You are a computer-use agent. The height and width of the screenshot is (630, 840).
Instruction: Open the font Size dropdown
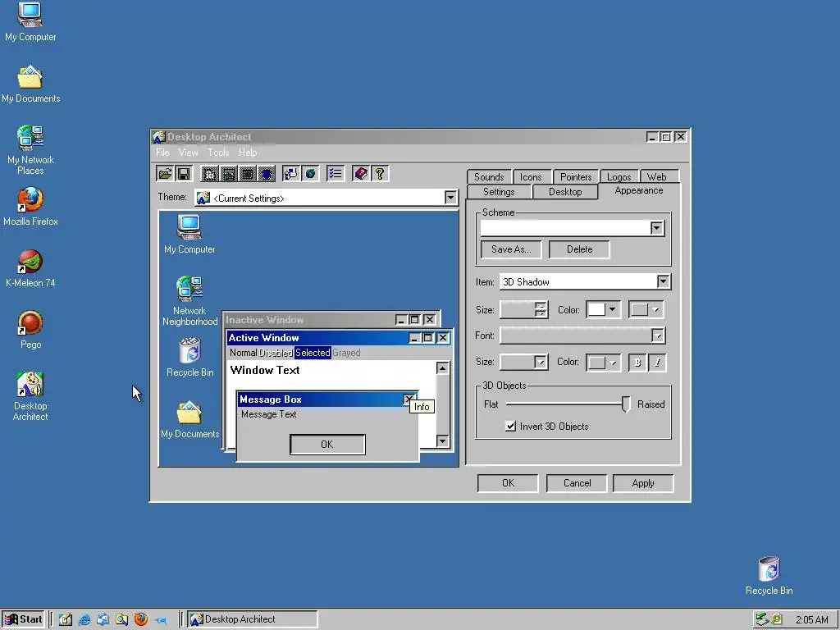point(541,363)
